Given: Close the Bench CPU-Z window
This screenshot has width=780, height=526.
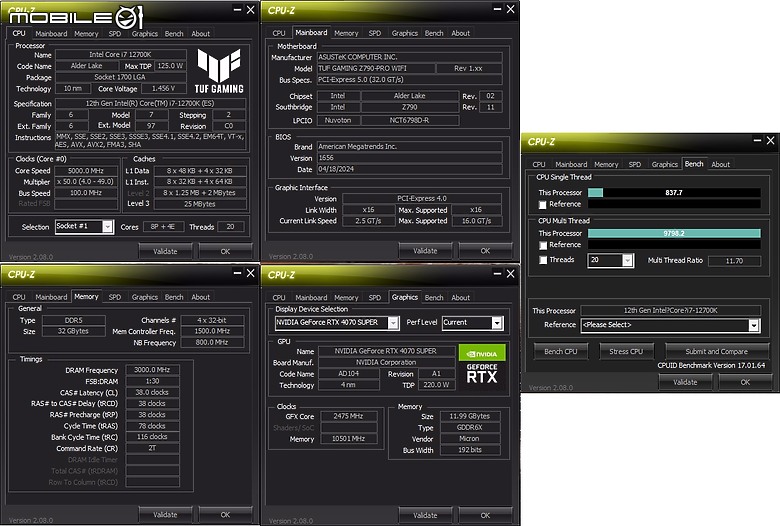Looking at the screenshot, I should tap(770, 141).
